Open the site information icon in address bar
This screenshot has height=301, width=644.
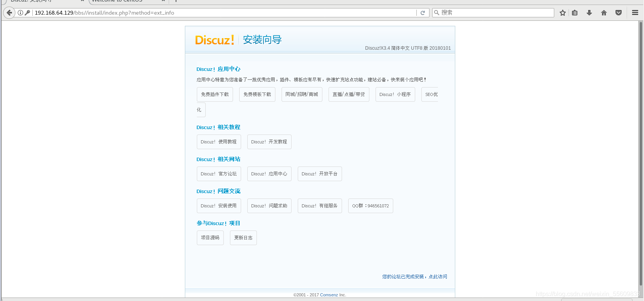20,13
